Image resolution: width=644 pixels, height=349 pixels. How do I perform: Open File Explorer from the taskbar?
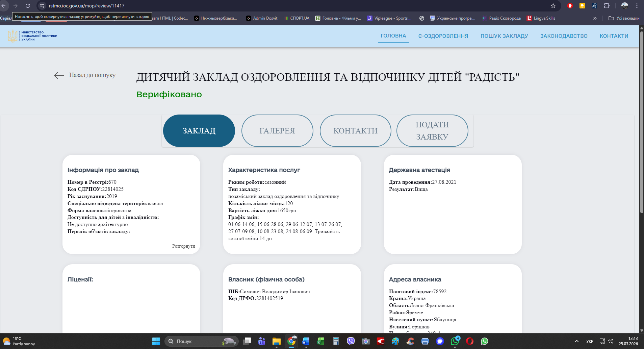[x=277, y=341]
